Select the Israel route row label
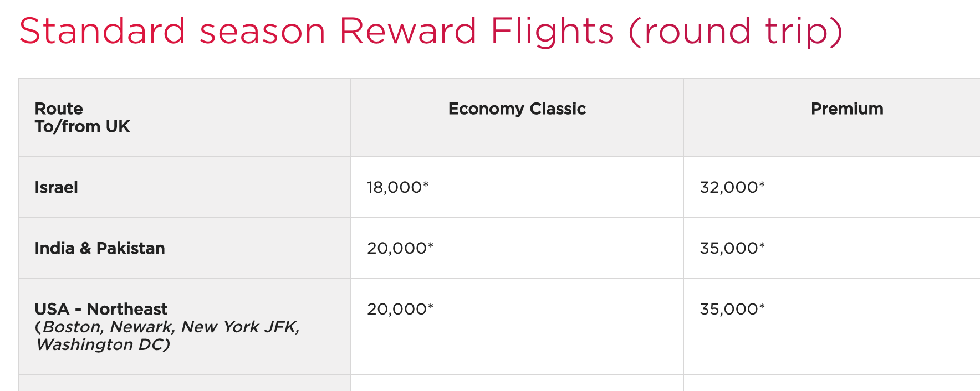This screenshot has width=980, height=391. (x=56, y=187)
